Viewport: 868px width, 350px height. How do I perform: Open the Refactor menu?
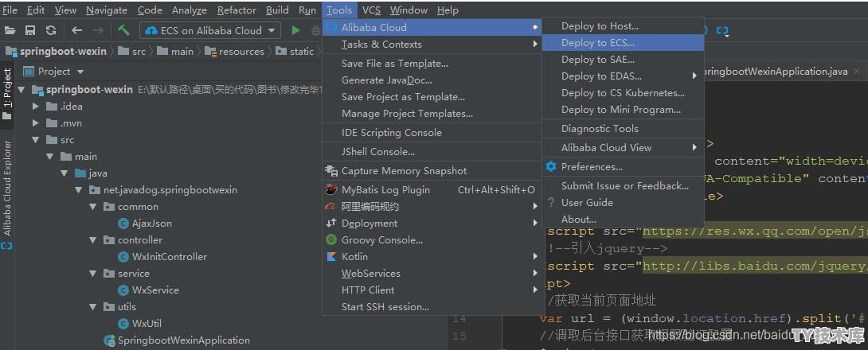(x=237, y=10)
